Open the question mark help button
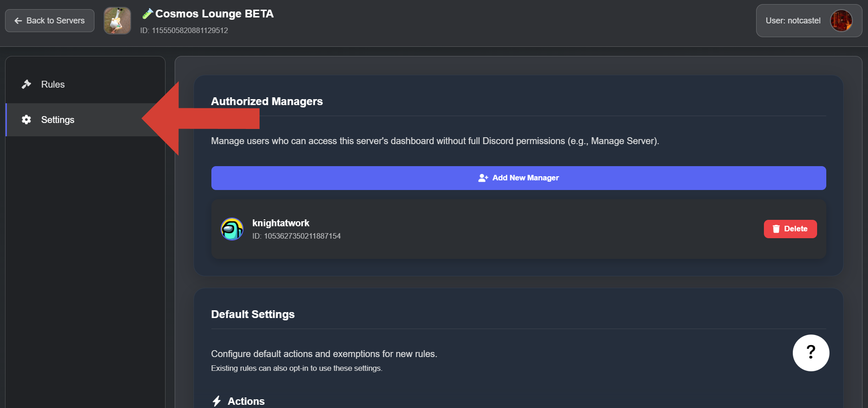The image size is (868, 408). (x=810, y=352)
